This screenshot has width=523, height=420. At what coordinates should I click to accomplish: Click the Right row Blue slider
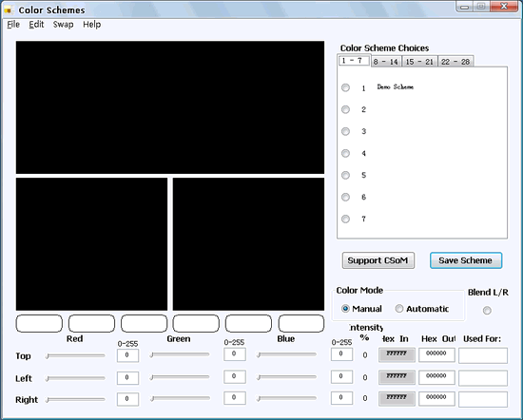[286, 398]
